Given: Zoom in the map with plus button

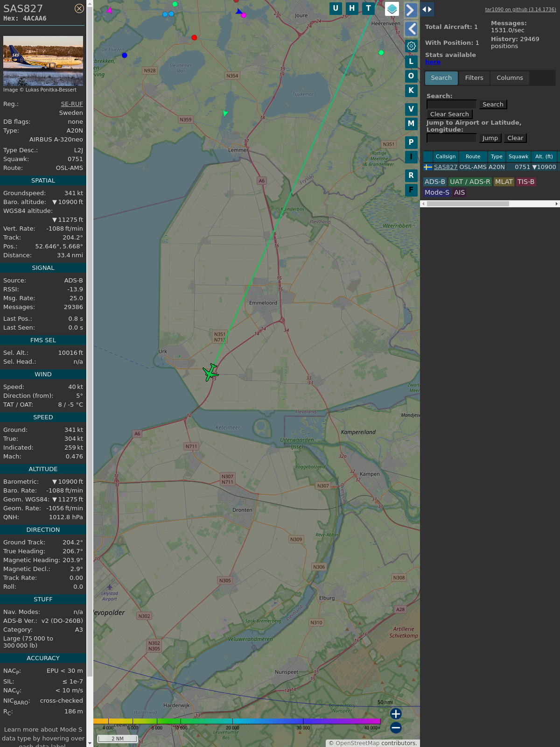Looking at the screenshot, I should tap(396, 714).
